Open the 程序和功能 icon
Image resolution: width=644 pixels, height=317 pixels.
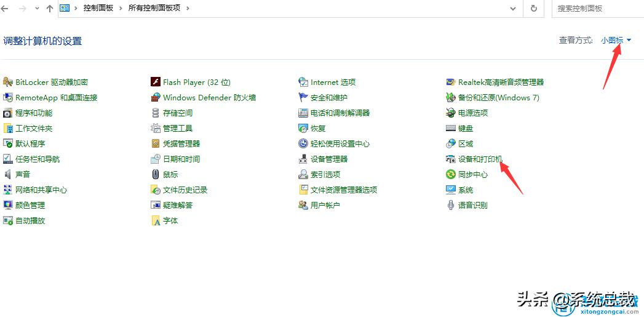[8, 113]
